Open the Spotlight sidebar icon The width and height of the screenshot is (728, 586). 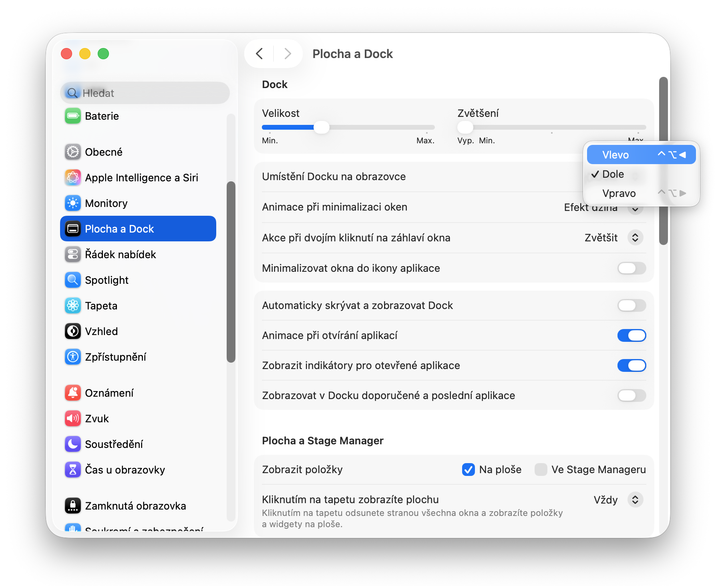(73, 280)
